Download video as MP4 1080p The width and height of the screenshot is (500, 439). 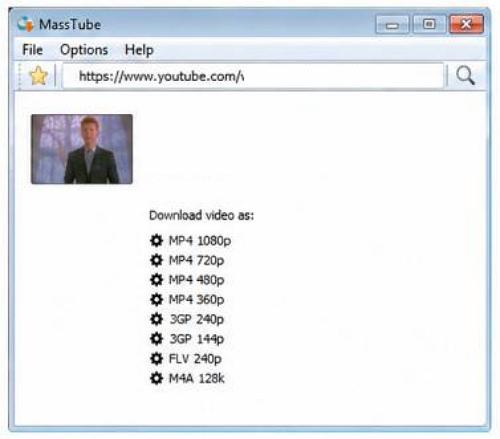click(x=200, y=240)
